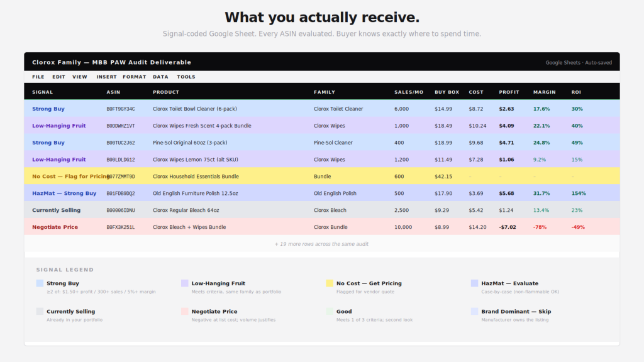Click the Brand Dominant — Skip swatch
Image resolution: width=644 pixels, height=362 pixels.
point(474,312)
